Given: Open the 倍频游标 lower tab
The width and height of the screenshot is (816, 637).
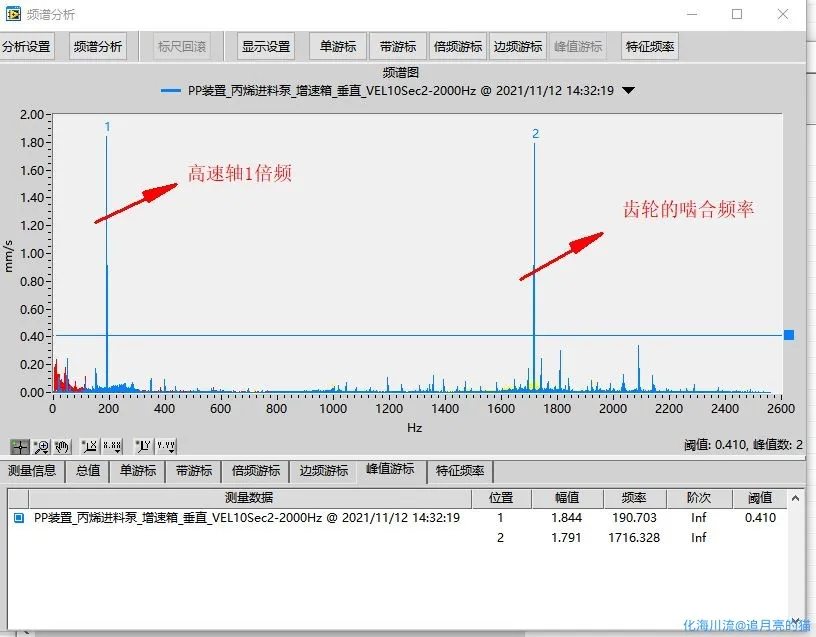Looking at the screenshot, I should [x=256, y=471].
